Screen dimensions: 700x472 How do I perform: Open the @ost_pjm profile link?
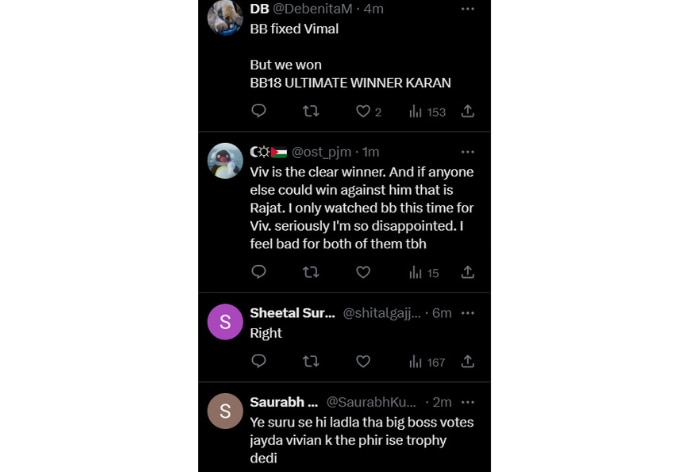tap(324, 152)
